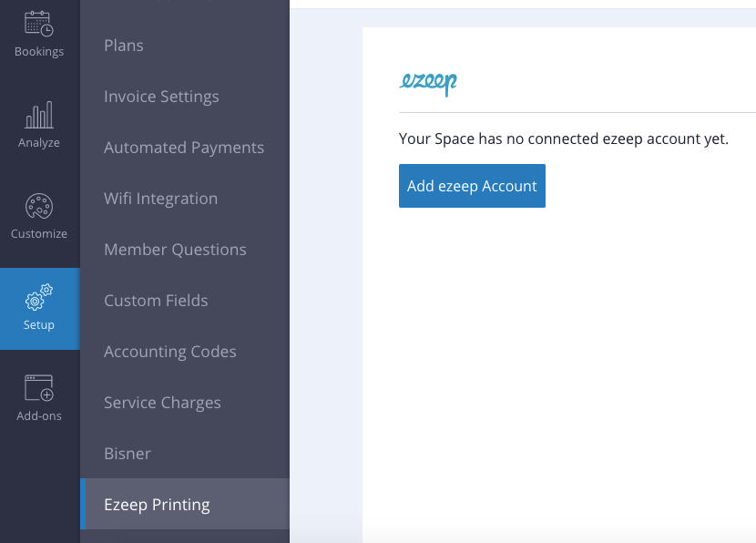Click Add ezeep Account button
The height and width of the screenshot is (543, 756).
[x=472, y=186]
